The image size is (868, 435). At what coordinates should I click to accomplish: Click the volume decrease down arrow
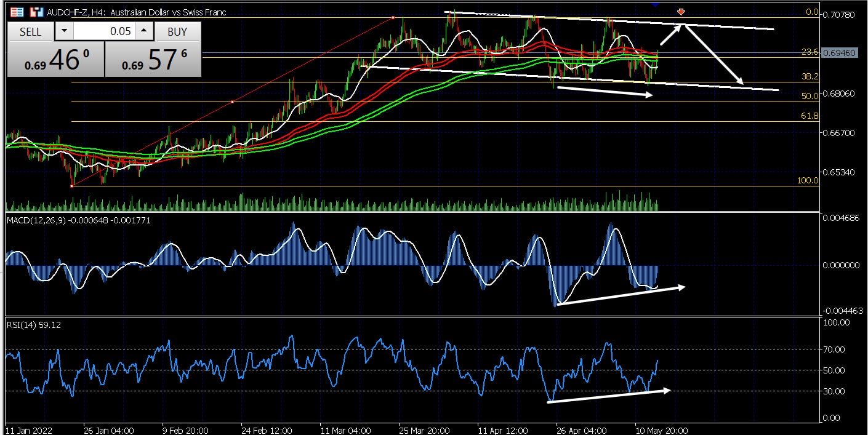[64, 31]
